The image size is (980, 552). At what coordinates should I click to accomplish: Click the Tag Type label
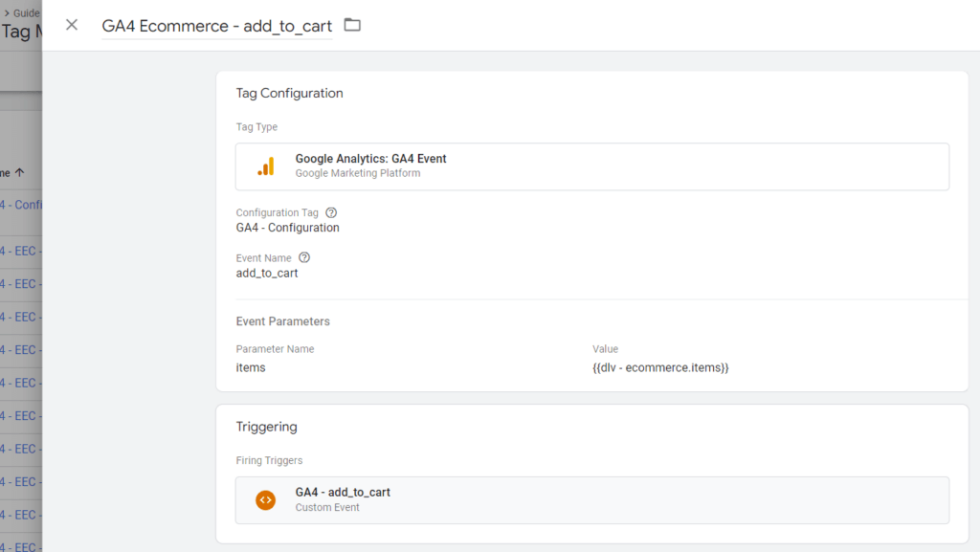coord(256,127)
